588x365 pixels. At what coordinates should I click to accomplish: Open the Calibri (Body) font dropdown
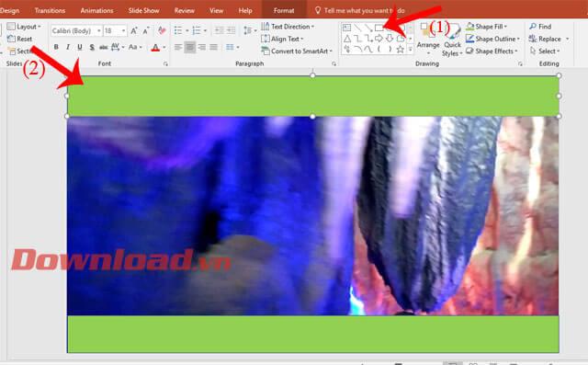[x=76, y=30]
